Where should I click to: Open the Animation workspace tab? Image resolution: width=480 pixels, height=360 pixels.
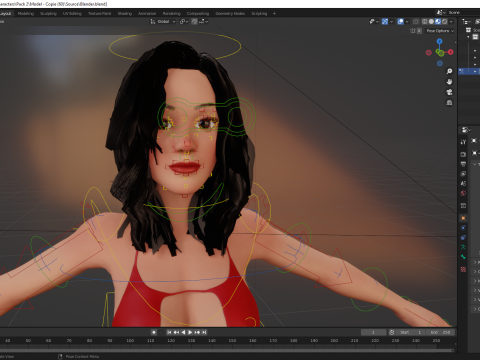coord(147,13)
